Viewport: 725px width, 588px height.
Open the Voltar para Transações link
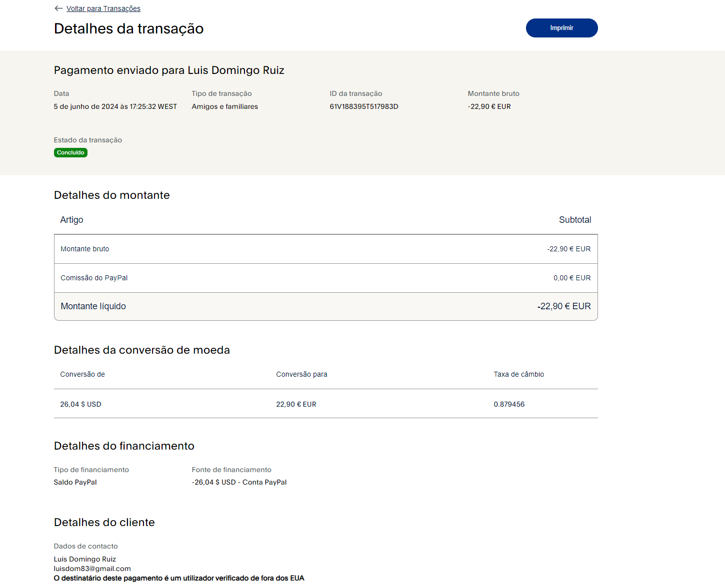pyautogui.click(x=103, y=8)
